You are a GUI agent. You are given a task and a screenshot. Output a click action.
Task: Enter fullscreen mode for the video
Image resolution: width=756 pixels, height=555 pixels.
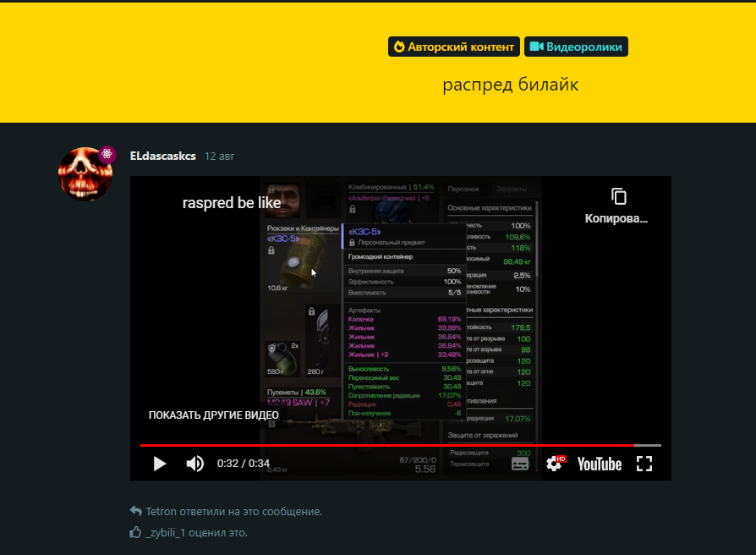click(644, 464)
